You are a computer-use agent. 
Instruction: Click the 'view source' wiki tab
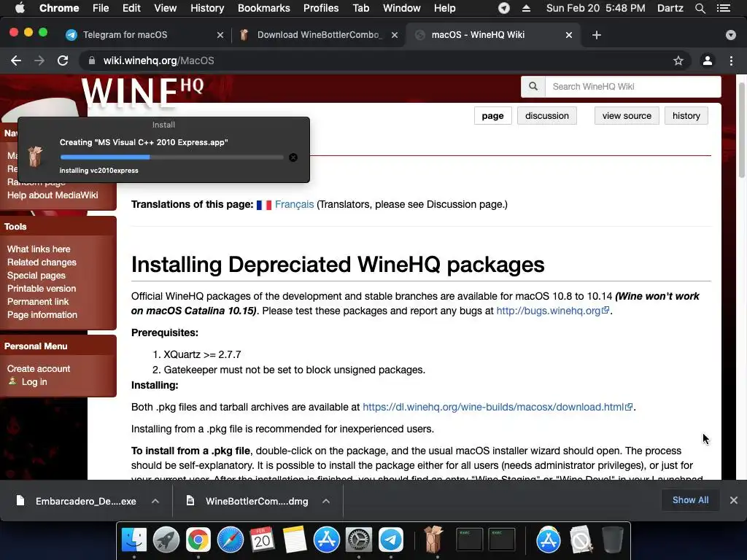click(x=627, y=116)
